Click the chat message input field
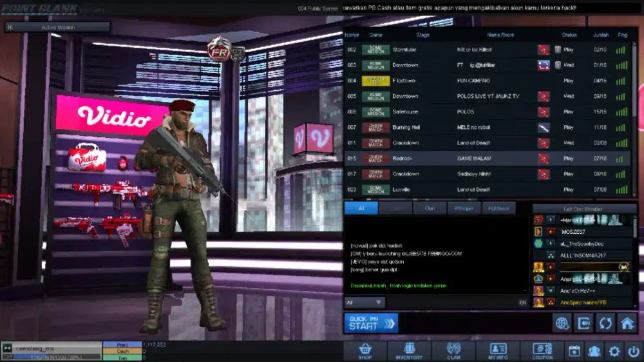Viewport: 644px width, 362px height. 451,303
